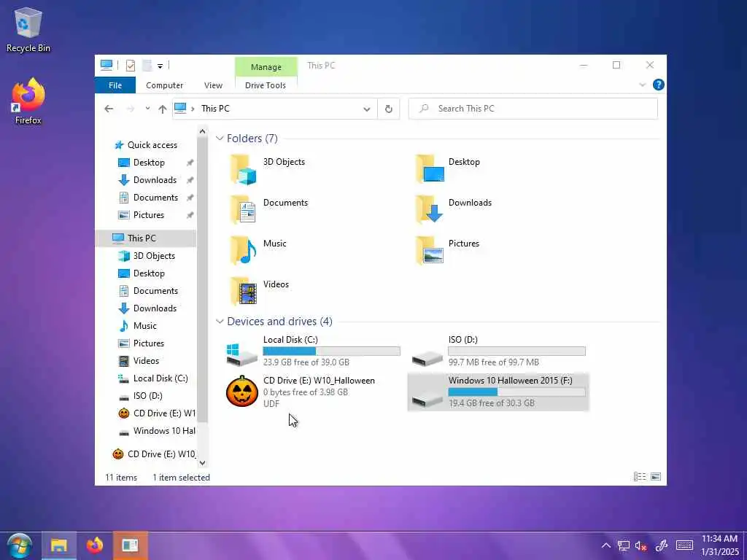Click the muted volume tray icon
Screen dimensions: 747x560
[640, 545]
